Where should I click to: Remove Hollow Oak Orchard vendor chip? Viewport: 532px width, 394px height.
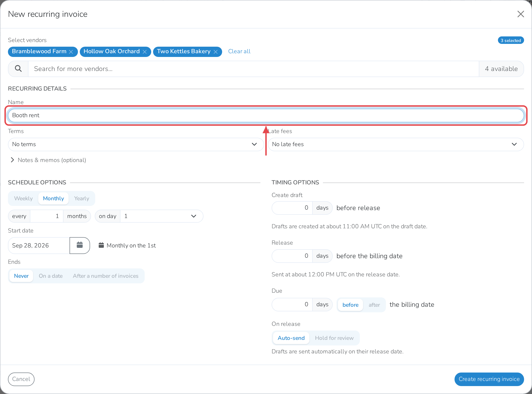[144, 52]
